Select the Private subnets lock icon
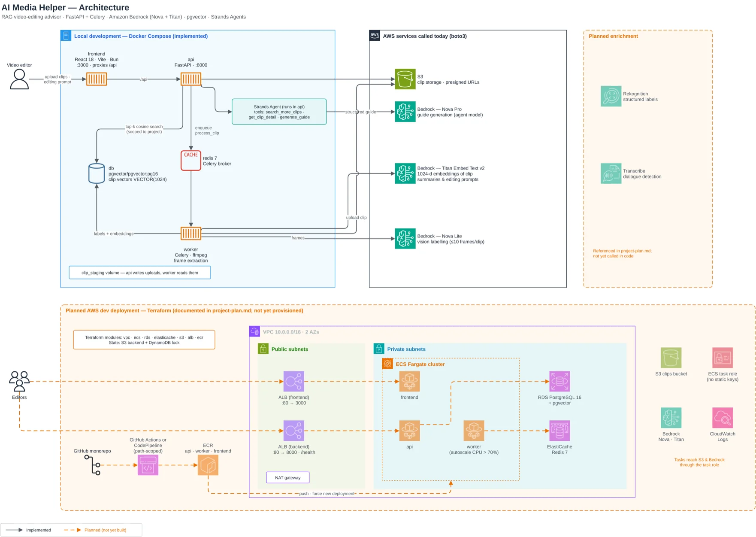 [379, 349]
